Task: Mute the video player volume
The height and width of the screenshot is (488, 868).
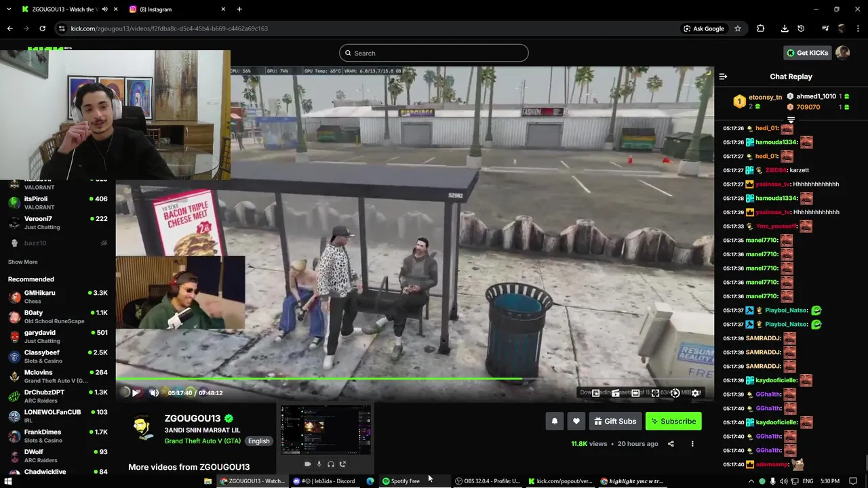Action: point(154,392)
